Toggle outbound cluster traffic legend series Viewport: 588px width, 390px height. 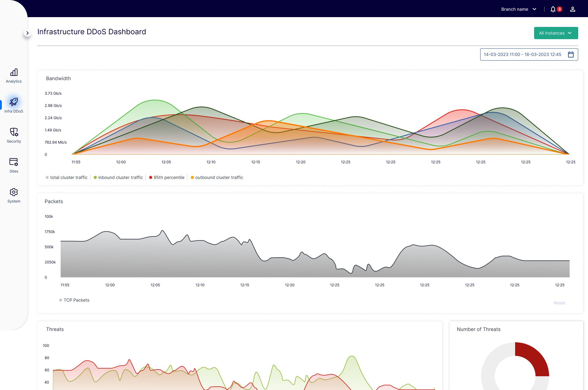[217, 177]
